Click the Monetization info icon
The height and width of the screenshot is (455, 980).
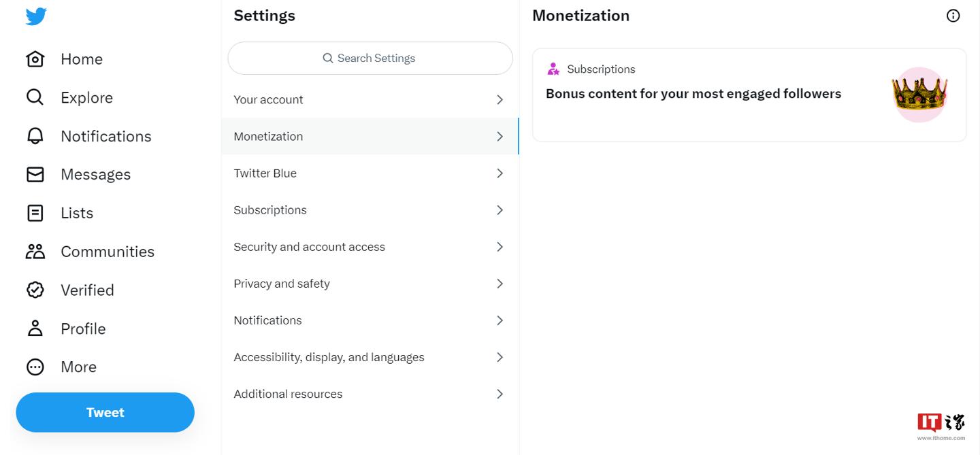tap(953, 16)
